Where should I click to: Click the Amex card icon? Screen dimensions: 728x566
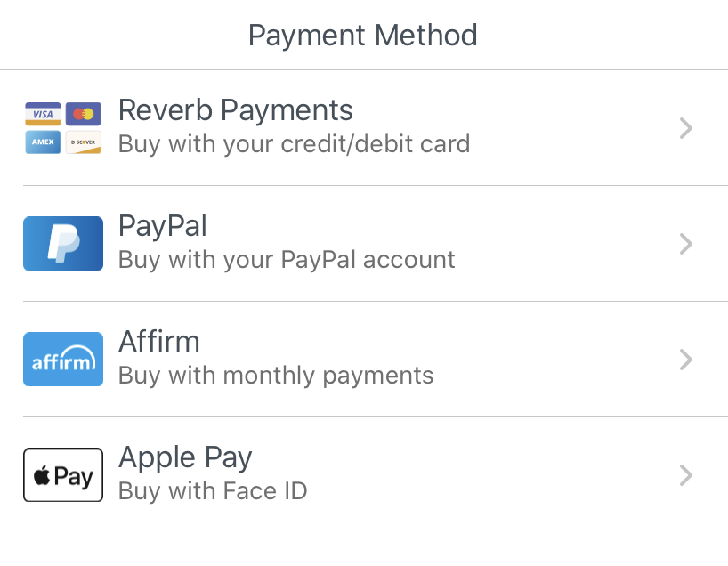tap(43, 142)
